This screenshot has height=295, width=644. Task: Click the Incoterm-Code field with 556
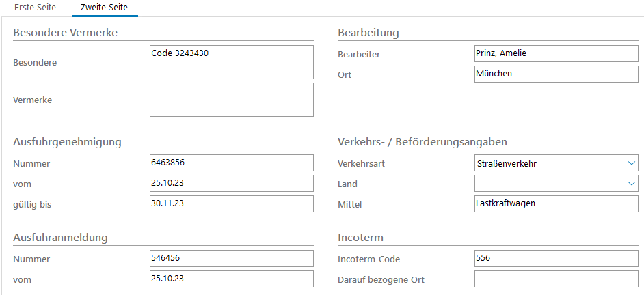(x=556, y=259)
